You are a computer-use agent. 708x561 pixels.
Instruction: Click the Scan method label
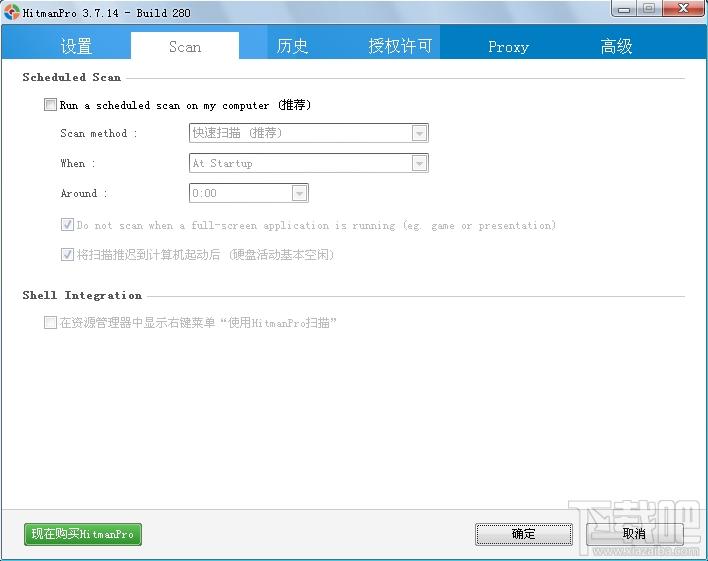click(x=98, y=133)
